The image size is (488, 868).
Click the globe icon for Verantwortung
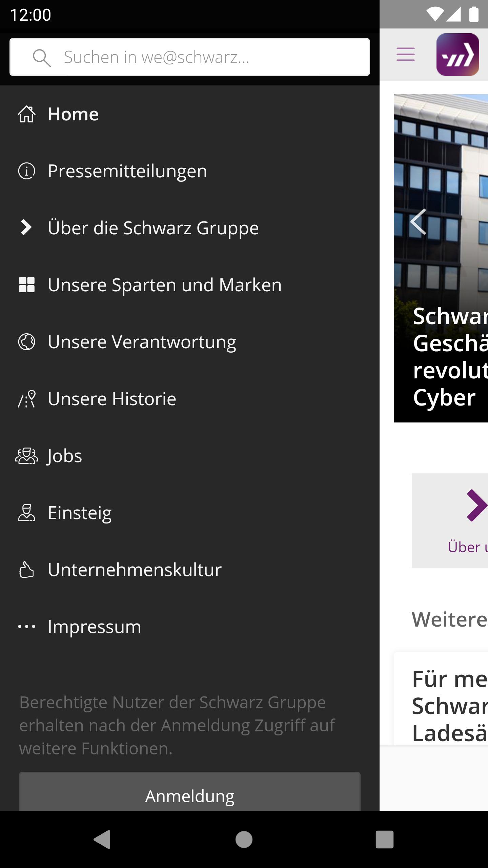pos(26,342)
